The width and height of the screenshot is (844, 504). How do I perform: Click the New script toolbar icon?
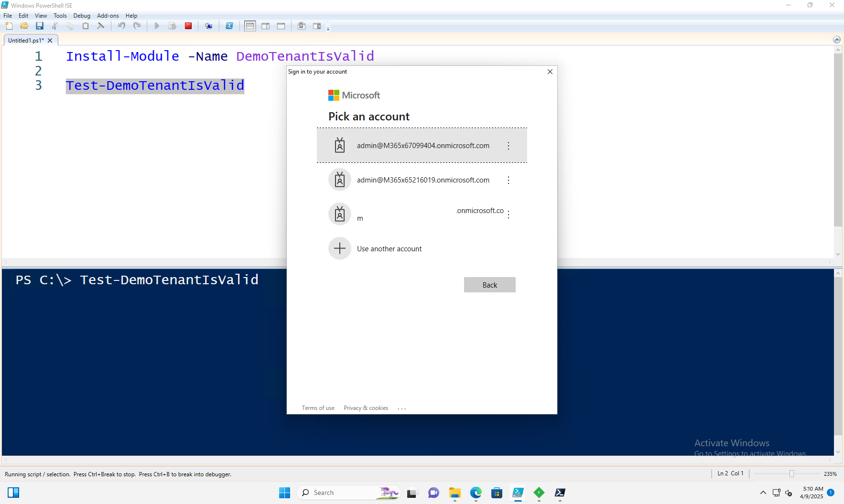tap(9, 26)
